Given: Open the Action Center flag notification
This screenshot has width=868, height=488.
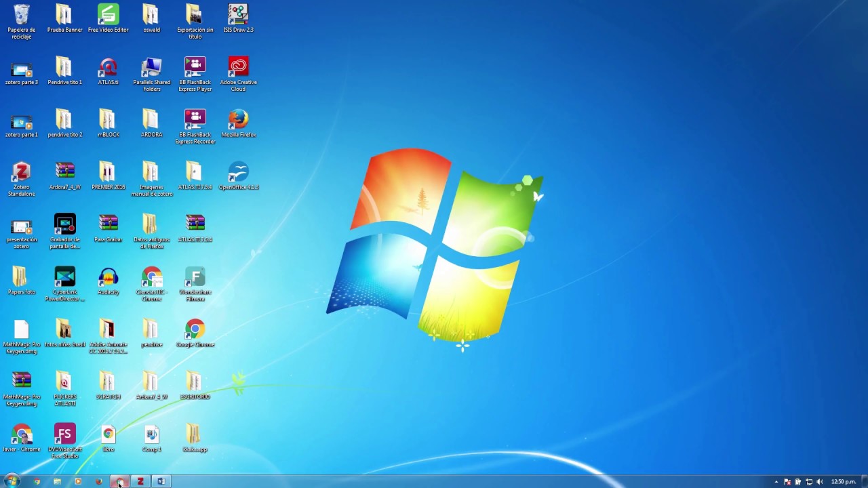Looking at the screenshot, I should 787,482.
